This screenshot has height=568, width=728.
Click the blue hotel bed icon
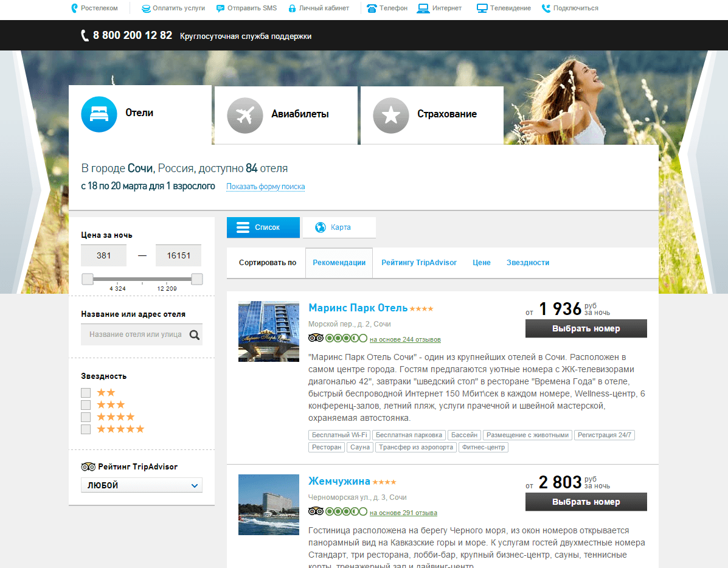99,114
